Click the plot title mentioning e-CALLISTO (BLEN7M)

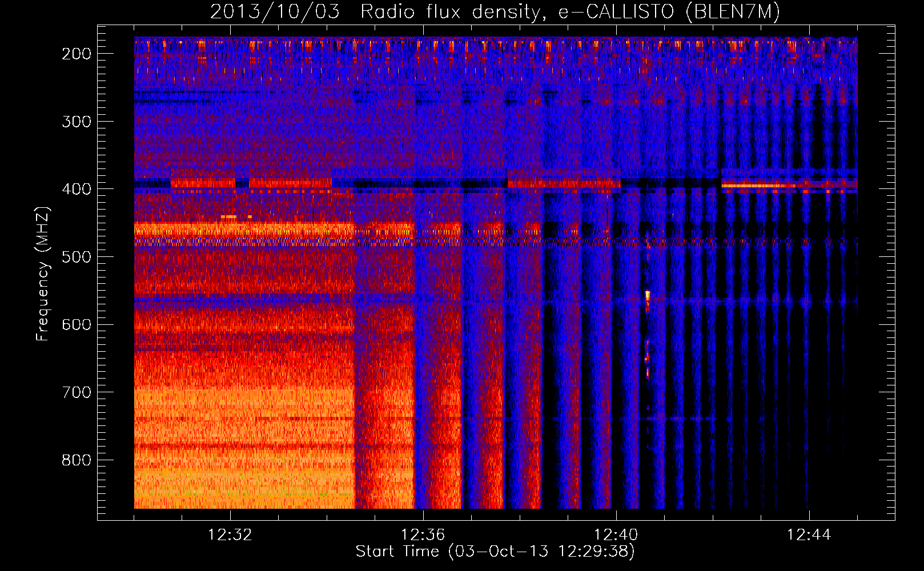click(x=495, y=12)
